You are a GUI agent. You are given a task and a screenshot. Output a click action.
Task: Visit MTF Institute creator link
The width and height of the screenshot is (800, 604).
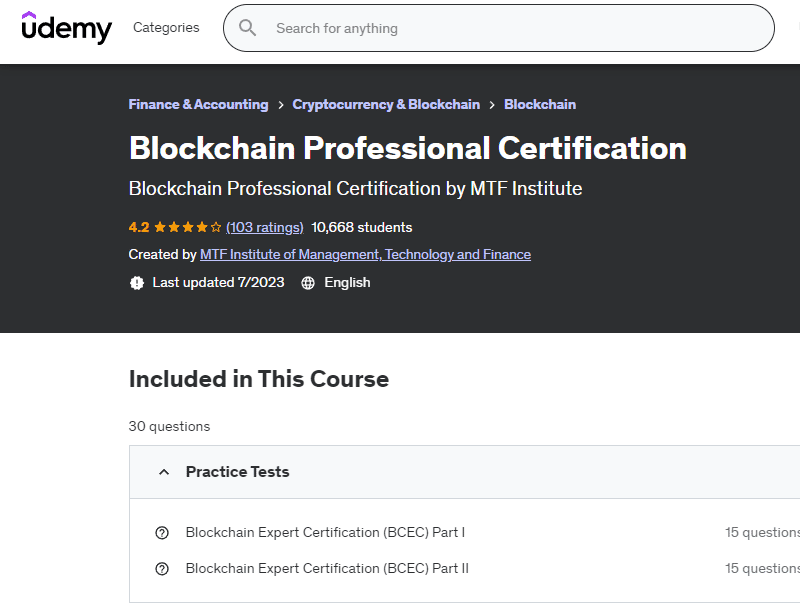point(365,254)
